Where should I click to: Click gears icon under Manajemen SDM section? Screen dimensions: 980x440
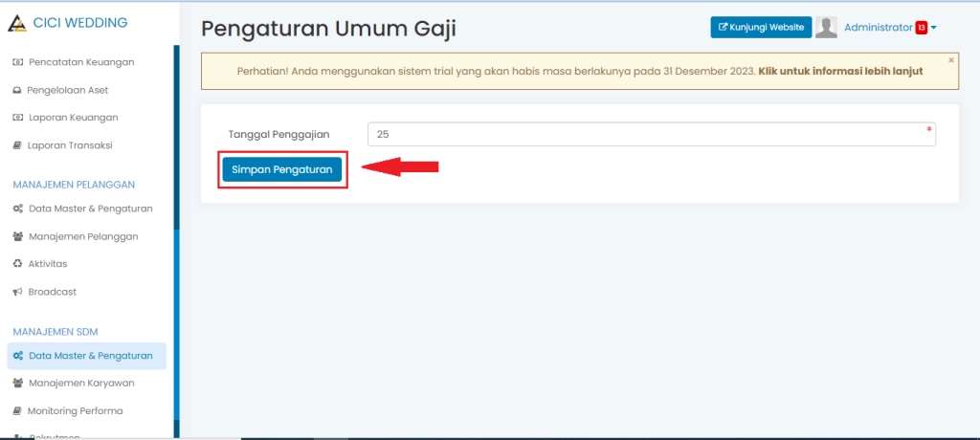tap(18, 356)
